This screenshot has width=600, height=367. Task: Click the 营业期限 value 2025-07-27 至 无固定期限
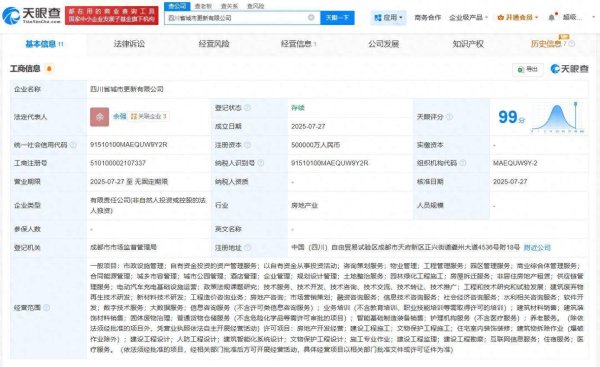129,182
